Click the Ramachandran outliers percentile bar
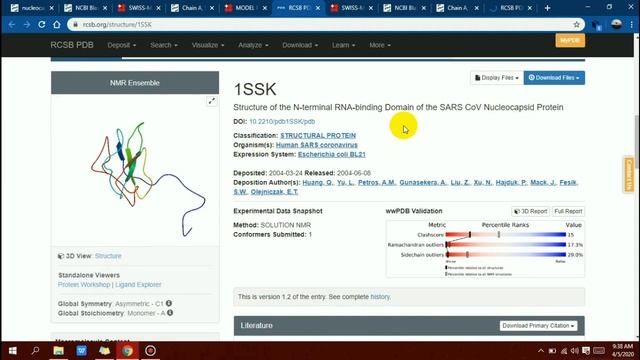The height and width of the screenshot is (360, 640). click(x=505, y=244)
